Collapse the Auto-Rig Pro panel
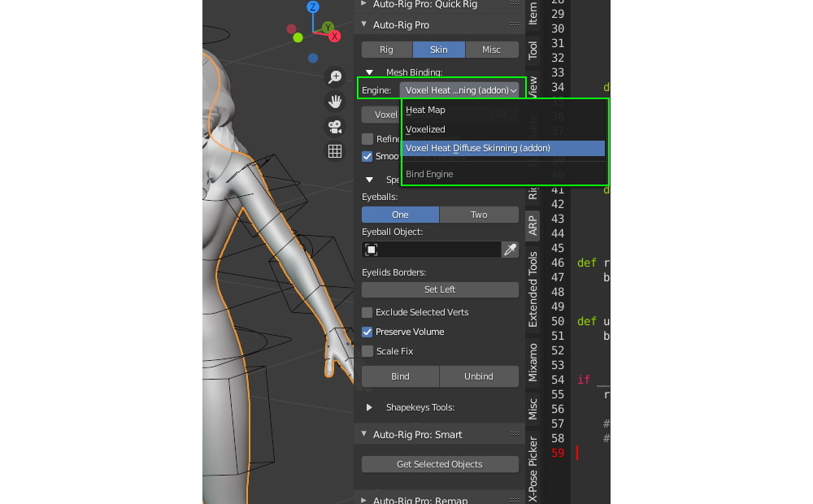The width and height of the screenshot is (813, 504). tap(364, 24)
